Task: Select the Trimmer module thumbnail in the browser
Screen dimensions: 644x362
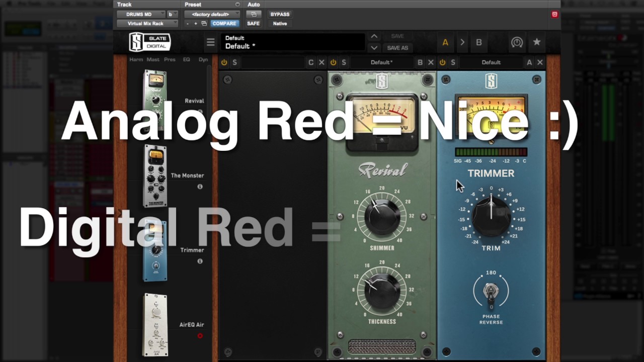Action: (x=155, y=250)
